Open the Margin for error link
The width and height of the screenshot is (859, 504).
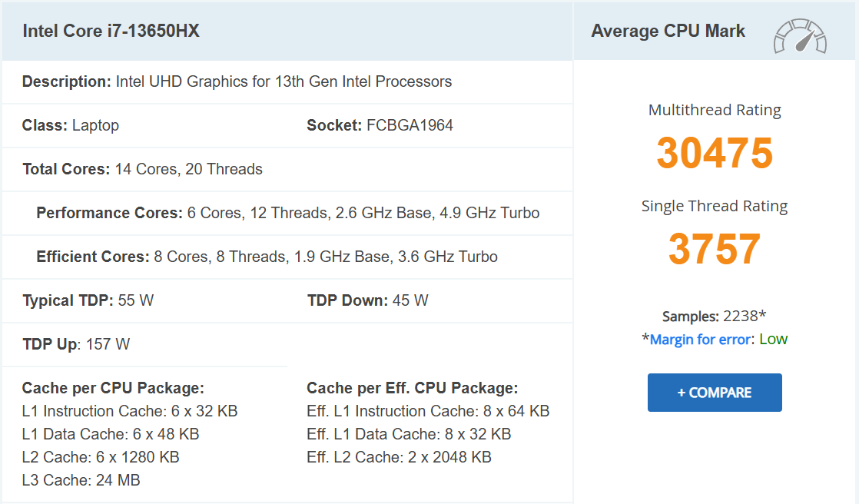pos(700,340)
